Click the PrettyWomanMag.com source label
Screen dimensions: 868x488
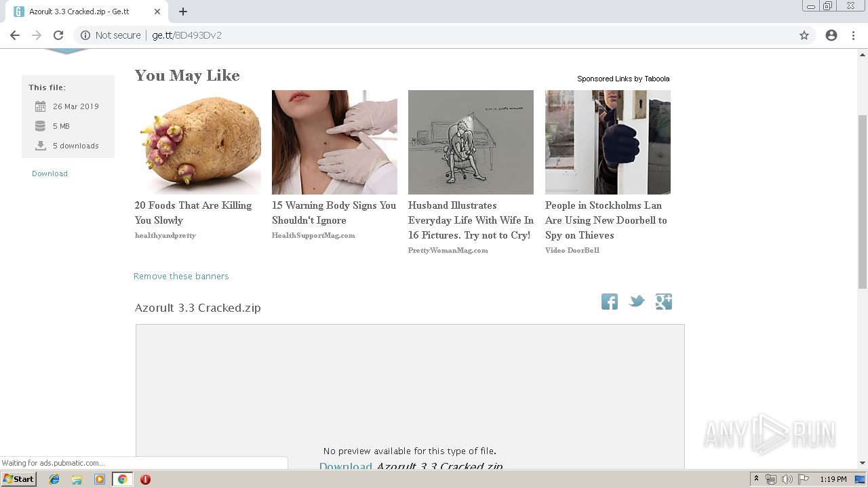[x=448, y=250]
